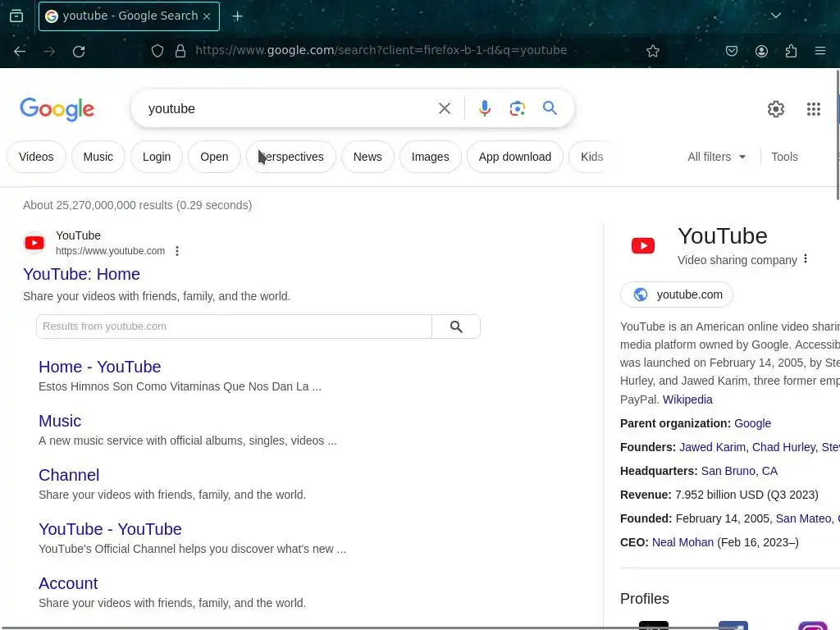Open a new browser tab

(x=237, y=16)
